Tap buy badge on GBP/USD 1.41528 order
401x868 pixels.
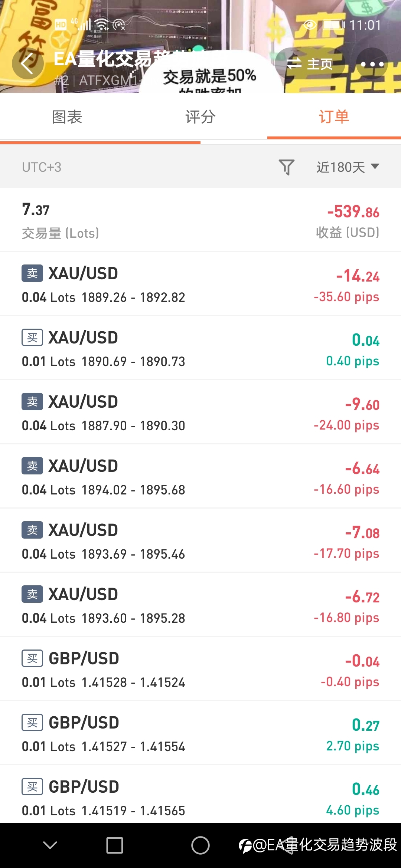[x=32, y=658]
